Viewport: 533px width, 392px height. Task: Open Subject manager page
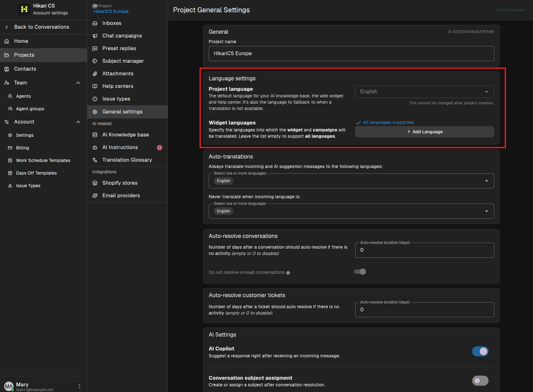point(127,61)
